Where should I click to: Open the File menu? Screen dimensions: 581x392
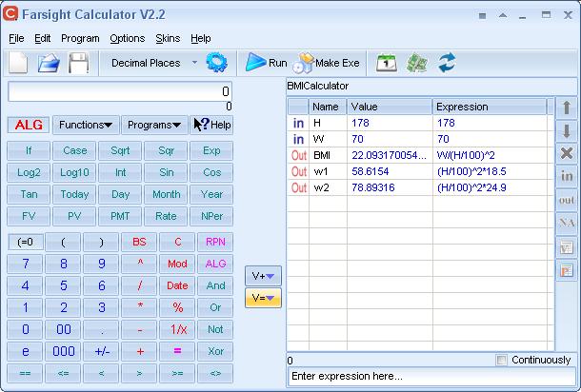[16, 38]
